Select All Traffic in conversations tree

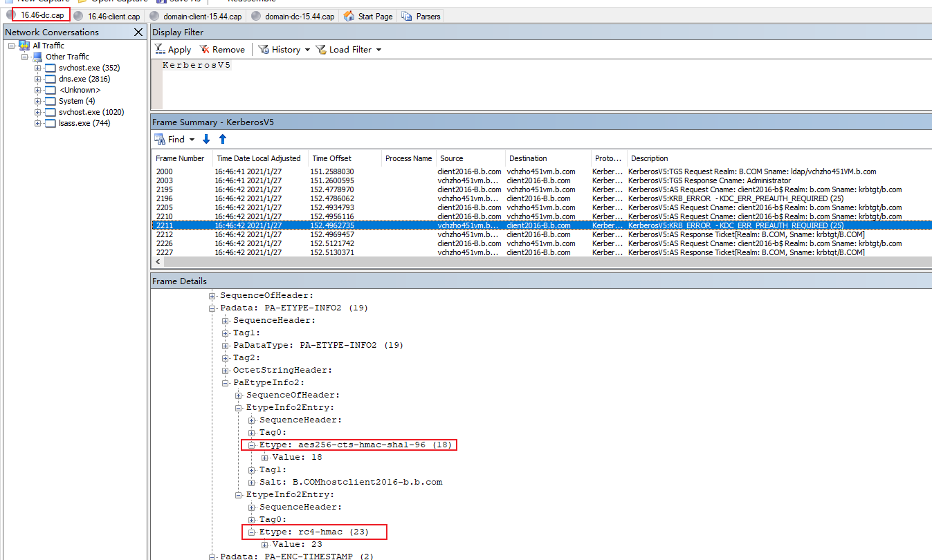pos(48,46)
